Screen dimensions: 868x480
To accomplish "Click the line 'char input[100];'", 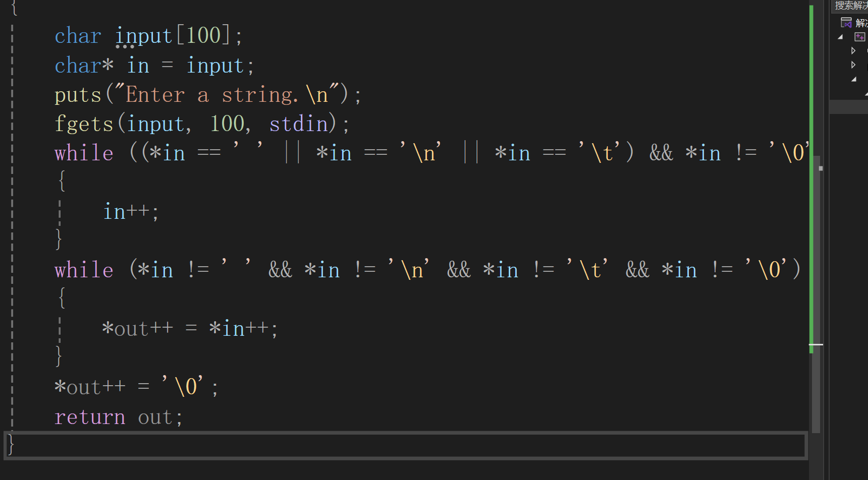I will (148, 36).
